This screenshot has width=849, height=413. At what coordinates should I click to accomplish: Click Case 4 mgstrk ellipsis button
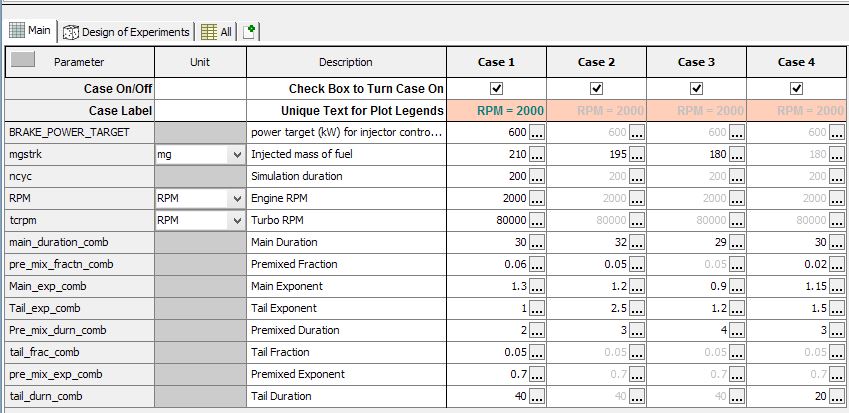(x=837, y=155)
